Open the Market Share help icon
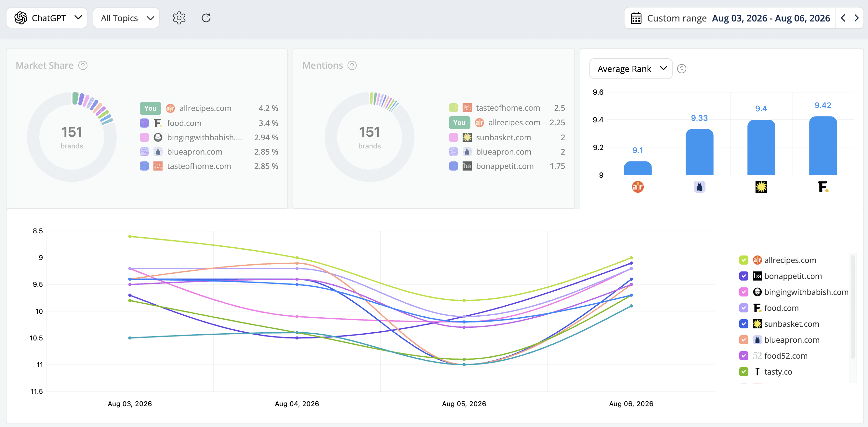Image resolution: width=868 pixels, height=427 pixels. [83, 65]
